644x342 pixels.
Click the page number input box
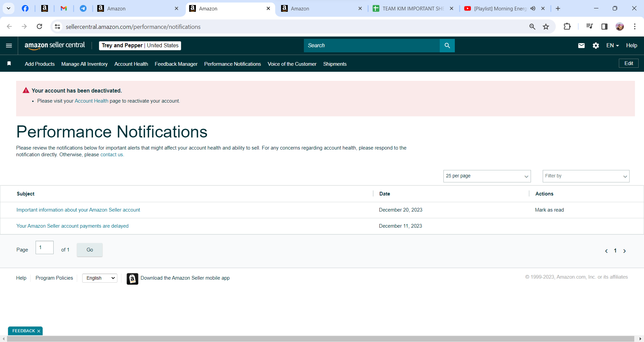[x=45, y=247]
